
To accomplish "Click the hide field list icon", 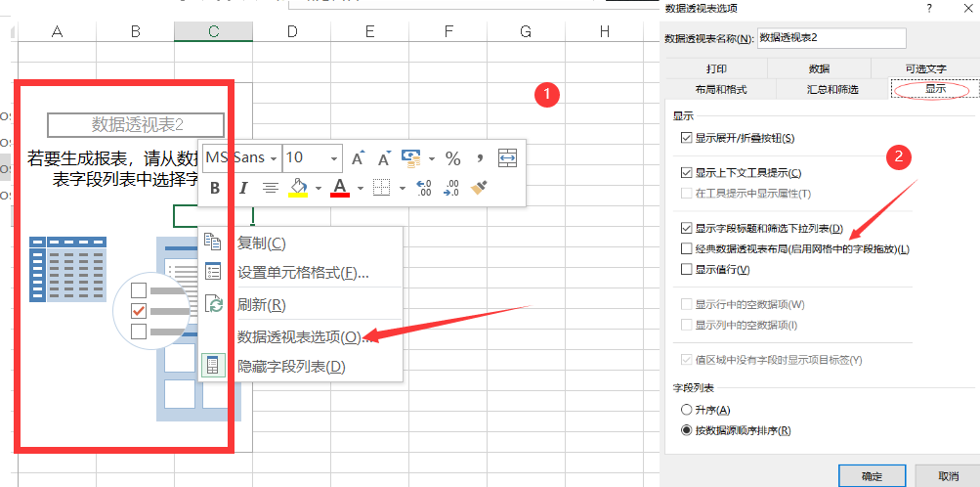I will click(x=213, y=366).
